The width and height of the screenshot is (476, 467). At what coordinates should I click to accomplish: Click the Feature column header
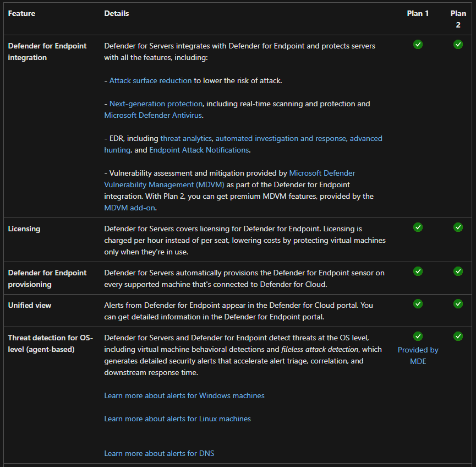point(21,13)
